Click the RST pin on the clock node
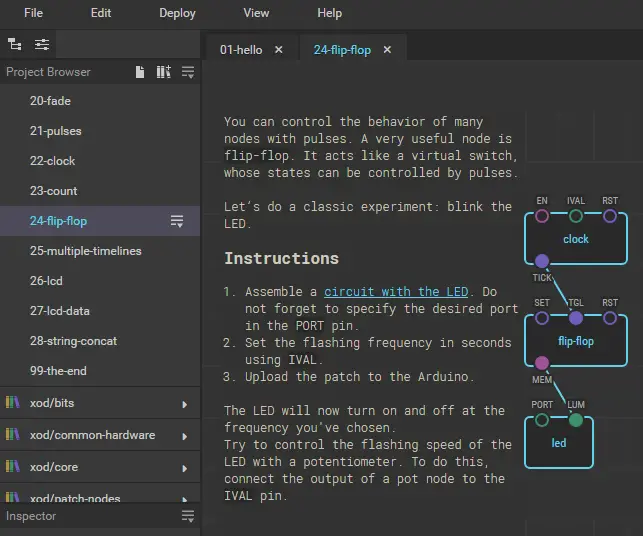This screenshot has width=643, height=536. [610, 216]
